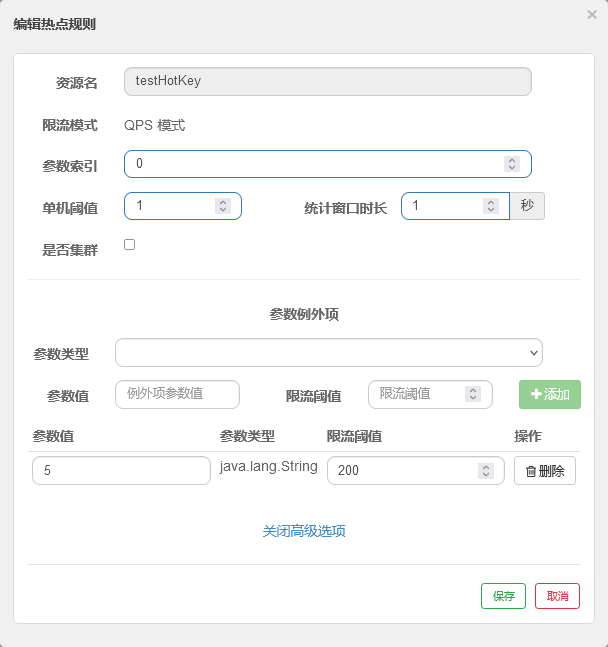Click the 限流阈值 field showing 200
Image resolution: width=608 pixels, height=647 pixels.
(402, 471)
